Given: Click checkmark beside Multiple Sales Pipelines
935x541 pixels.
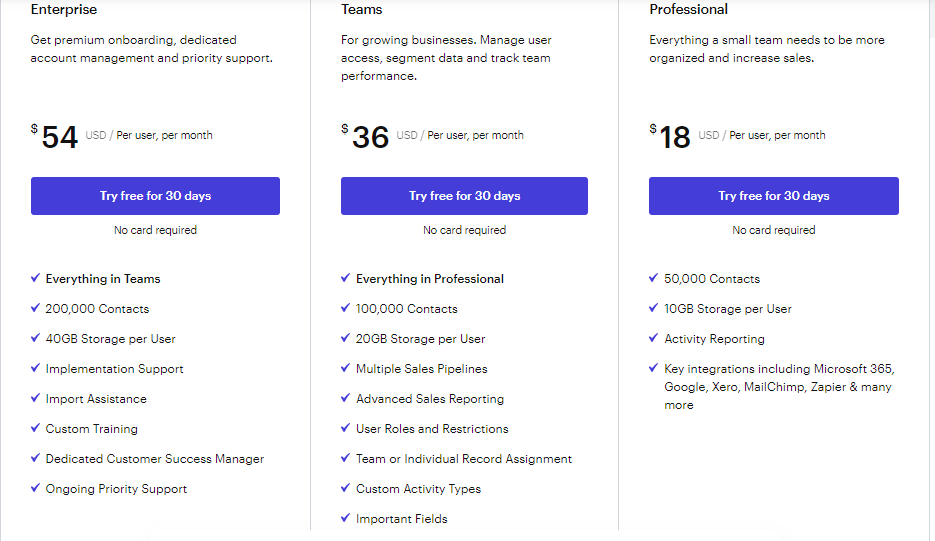Looking at the screenshot, I should click(345, 368).
